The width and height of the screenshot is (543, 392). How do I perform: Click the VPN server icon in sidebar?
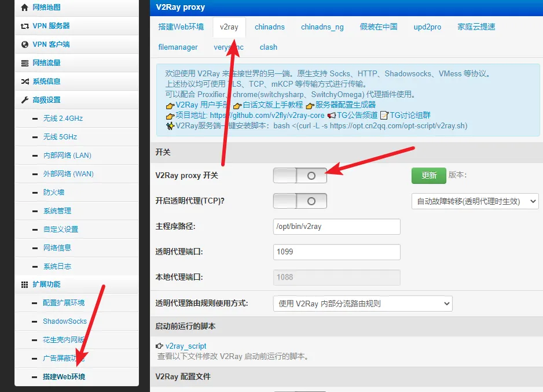tap(24, 26)
